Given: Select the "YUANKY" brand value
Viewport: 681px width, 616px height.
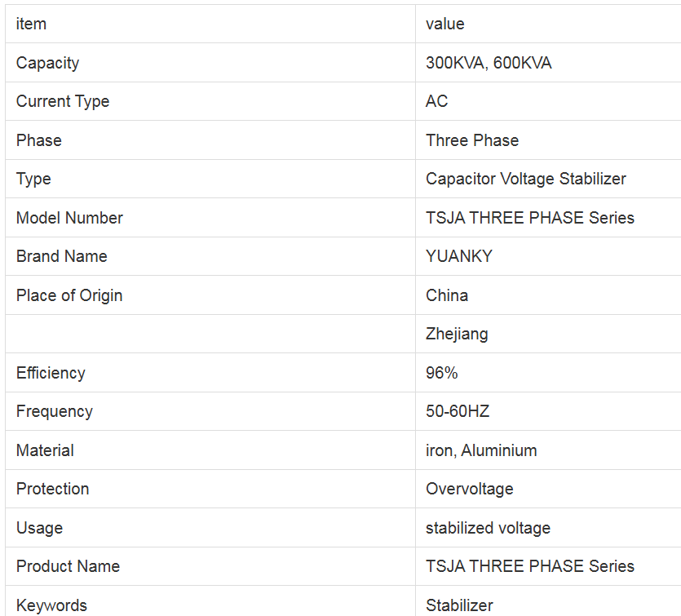Looking at the screenshot, I should [x=459, y=256].
